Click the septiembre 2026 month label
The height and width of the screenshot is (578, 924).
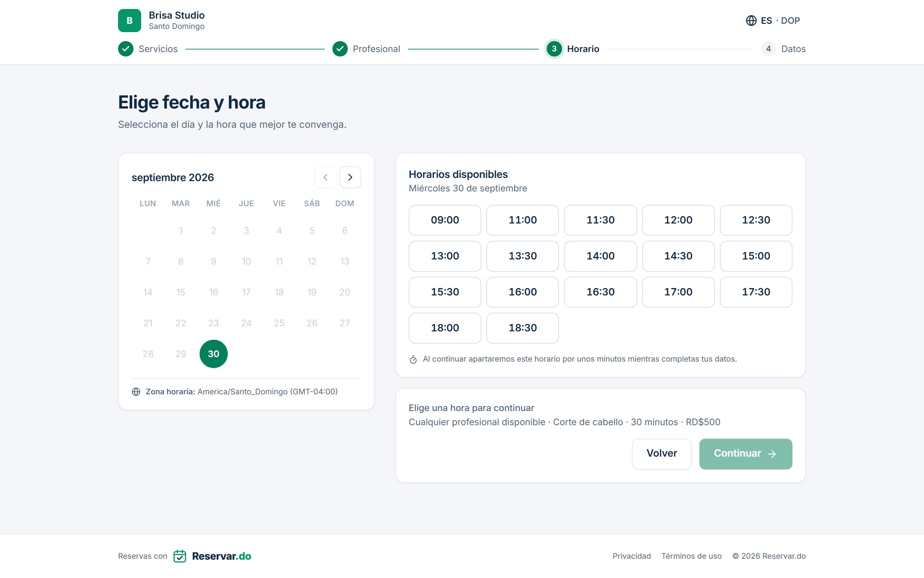(x=173, y=178)
